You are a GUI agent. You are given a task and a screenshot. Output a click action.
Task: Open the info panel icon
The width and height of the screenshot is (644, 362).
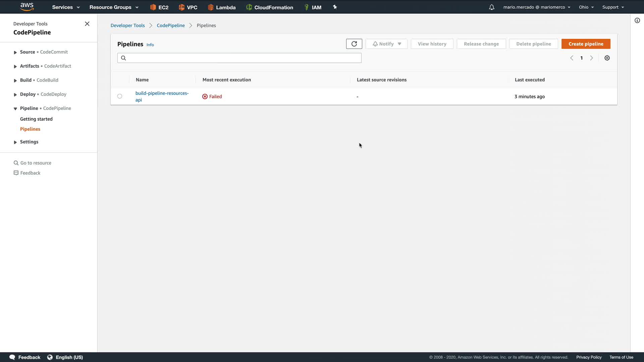click(637, 20)
